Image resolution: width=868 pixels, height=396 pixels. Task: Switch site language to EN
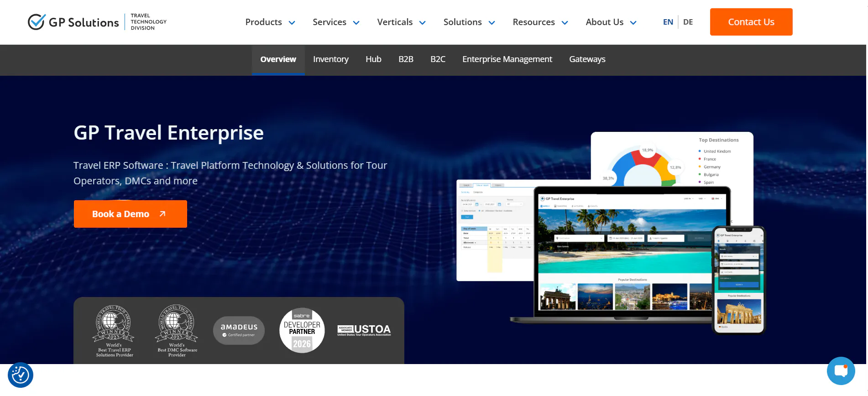coord(668,22)
